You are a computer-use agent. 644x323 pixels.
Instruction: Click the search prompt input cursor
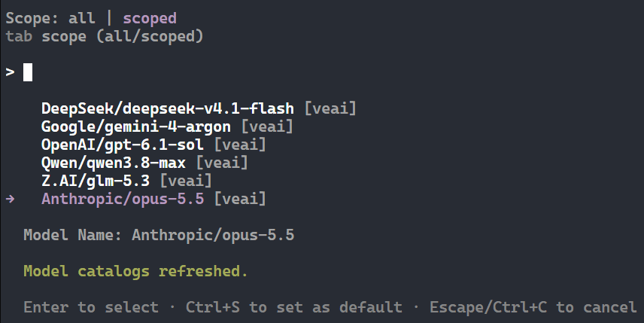[x=28, y=72]
